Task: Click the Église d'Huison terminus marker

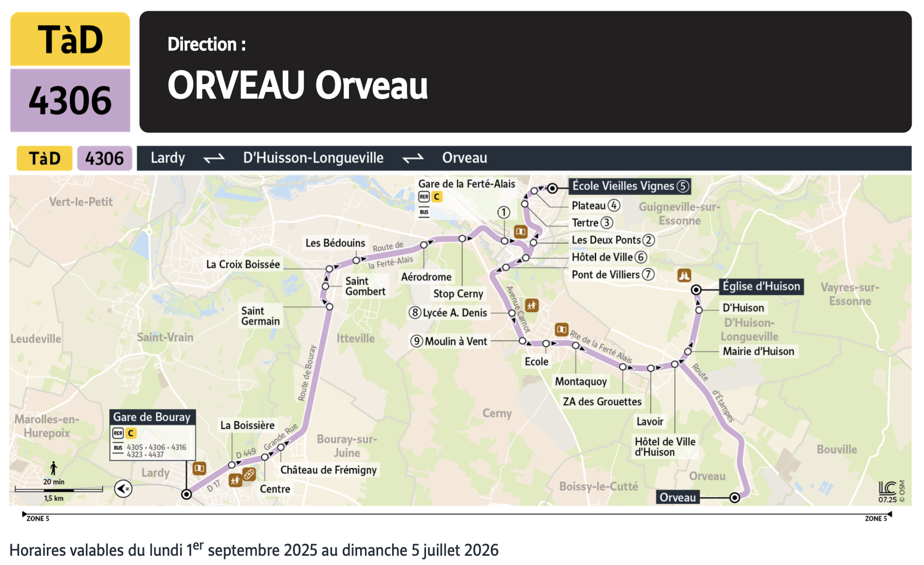Action: [696, 290]
